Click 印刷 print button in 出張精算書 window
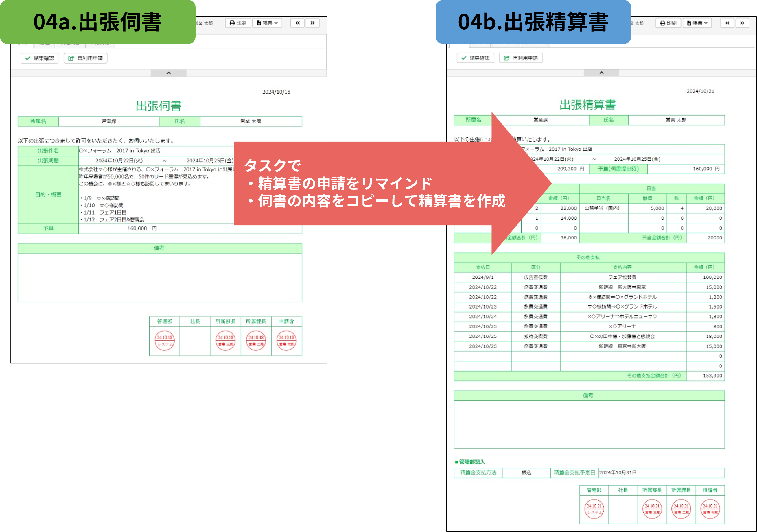This screenshot has width=757, height=532. click(668, 23)
